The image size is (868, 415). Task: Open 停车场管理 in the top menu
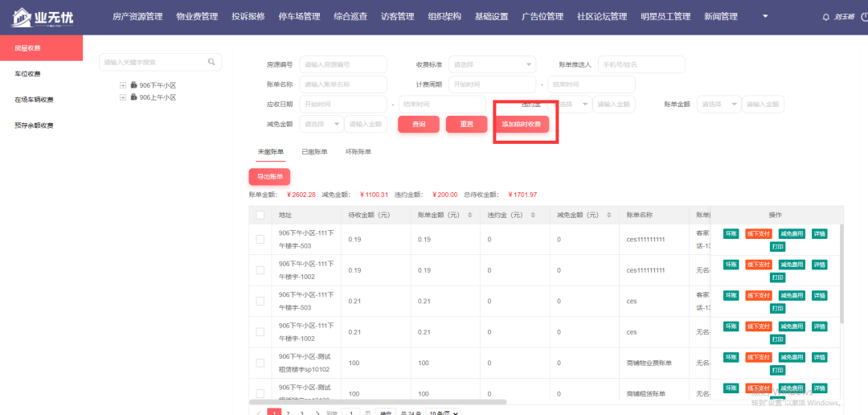tap(300, 17)
